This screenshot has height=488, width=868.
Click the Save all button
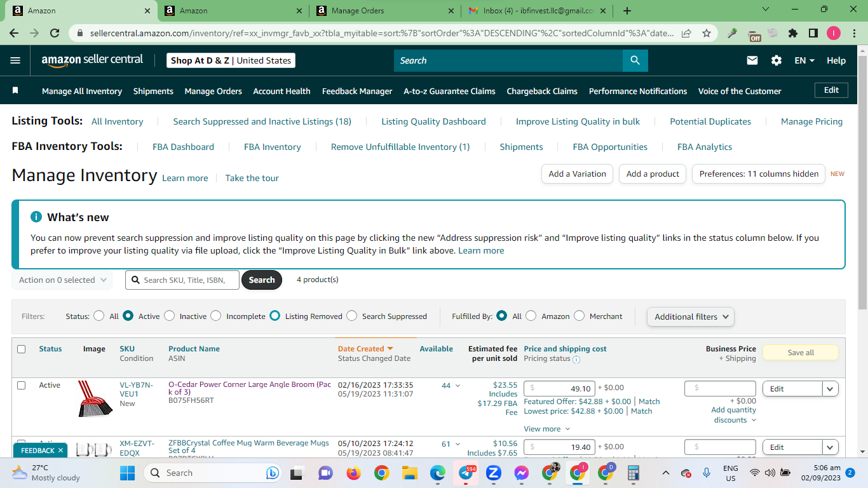tap(801, 353)
